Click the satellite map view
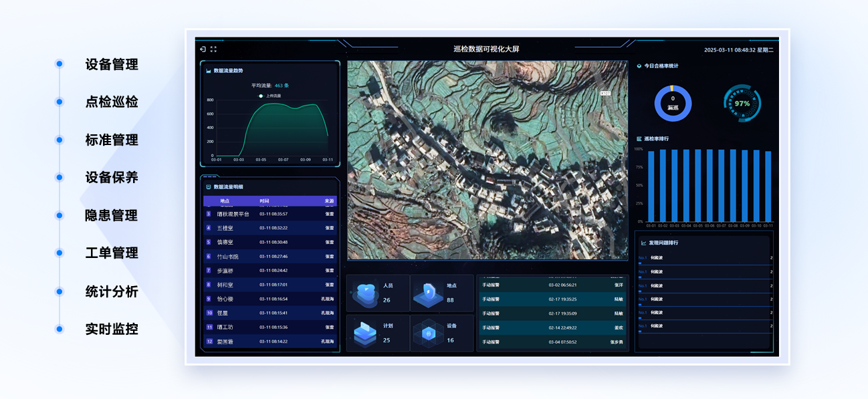The width and height of the screenshot is (868, 399). coord(487,160)
